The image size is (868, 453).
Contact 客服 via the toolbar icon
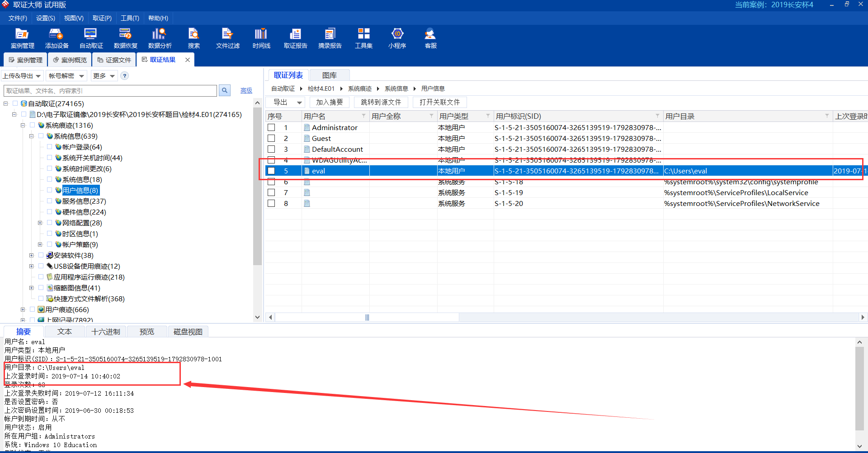tap(430, 38)
